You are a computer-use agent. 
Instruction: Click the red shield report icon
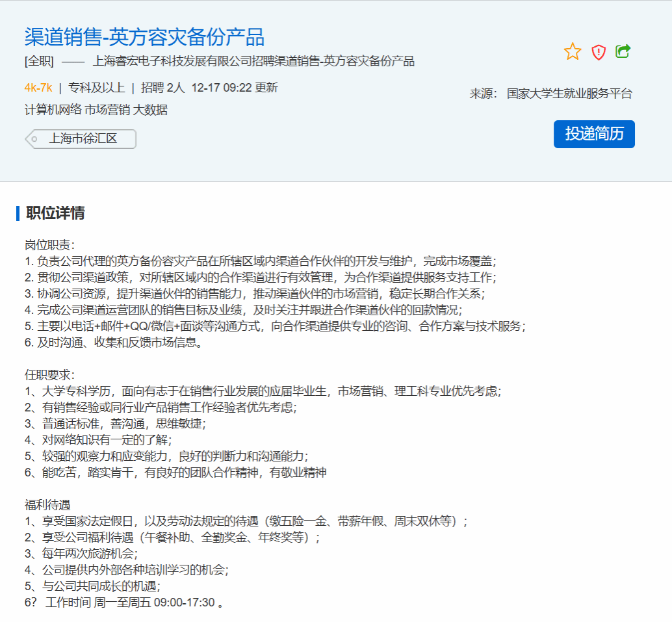click(599, 52)
